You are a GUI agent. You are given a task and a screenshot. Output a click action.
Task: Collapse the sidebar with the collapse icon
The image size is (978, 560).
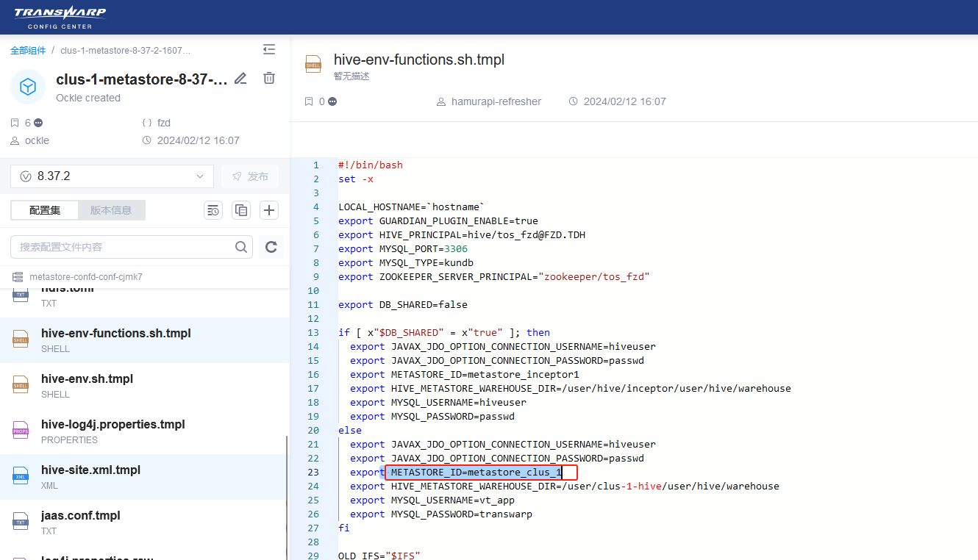(268, 49)
